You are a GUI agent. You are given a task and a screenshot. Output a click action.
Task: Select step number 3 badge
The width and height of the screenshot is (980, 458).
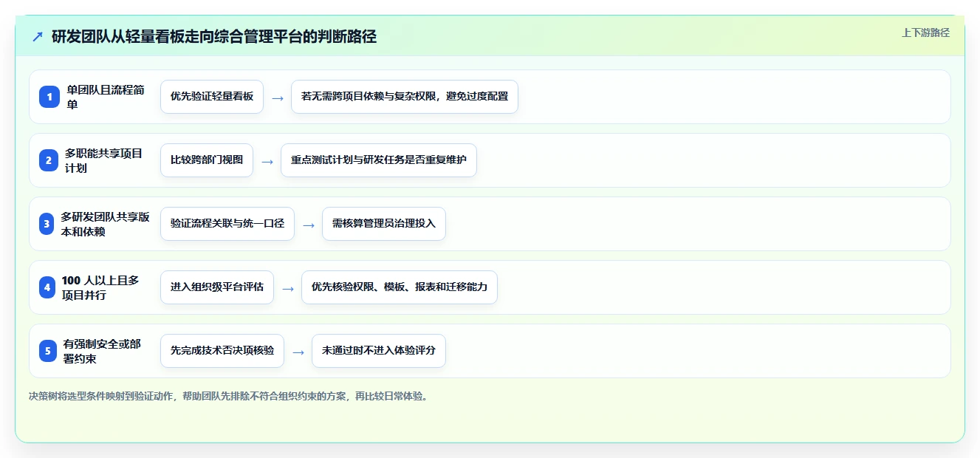[x=47, y=224]
